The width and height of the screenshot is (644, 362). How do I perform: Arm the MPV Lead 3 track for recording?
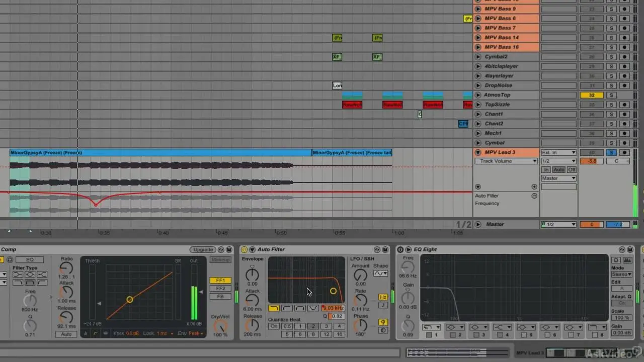coord(625,152)
